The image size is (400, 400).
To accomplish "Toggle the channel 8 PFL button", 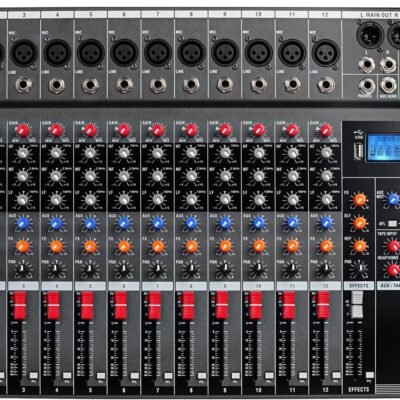I will [202, 376].
